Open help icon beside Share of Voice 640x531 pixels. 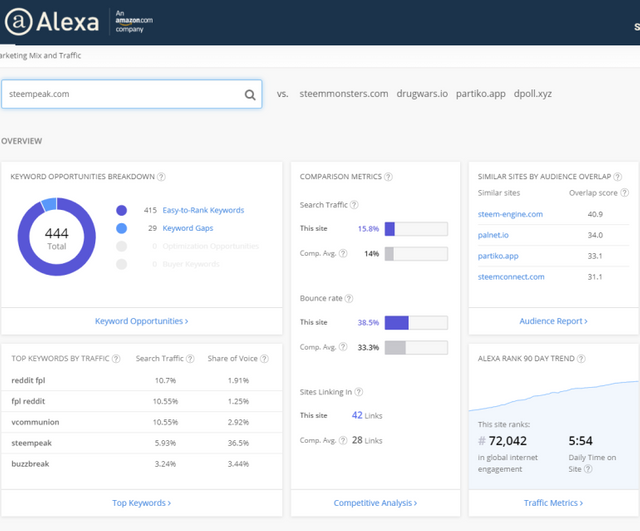264,359
